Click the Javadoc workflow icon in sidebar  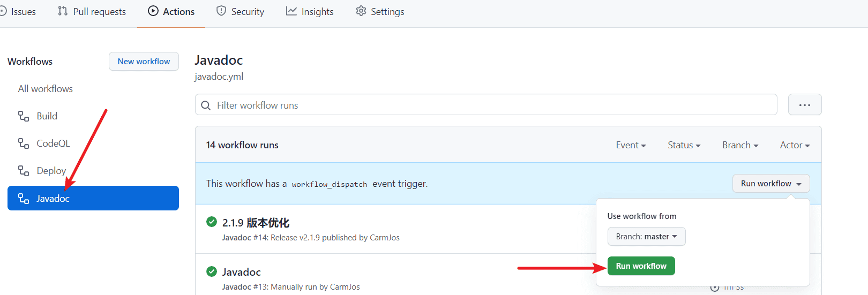pyautogui.click(x=24, y=199)
